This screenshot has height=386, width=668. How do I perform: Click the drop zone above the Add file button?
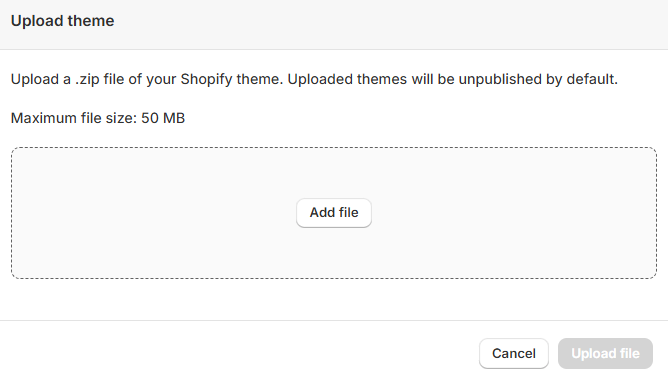pyautogui.click(x=334, y=173)
